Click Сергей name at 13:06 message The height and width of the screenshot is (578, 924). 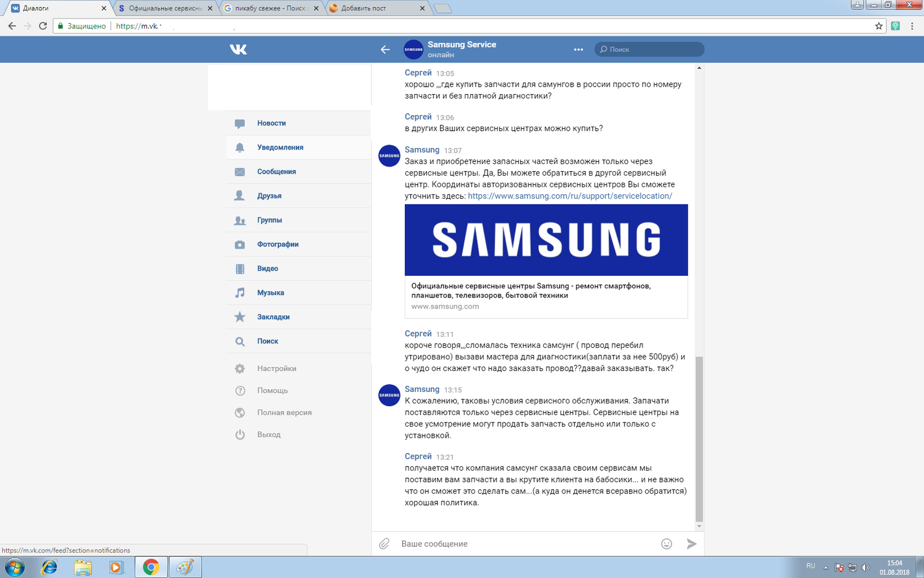418,117
